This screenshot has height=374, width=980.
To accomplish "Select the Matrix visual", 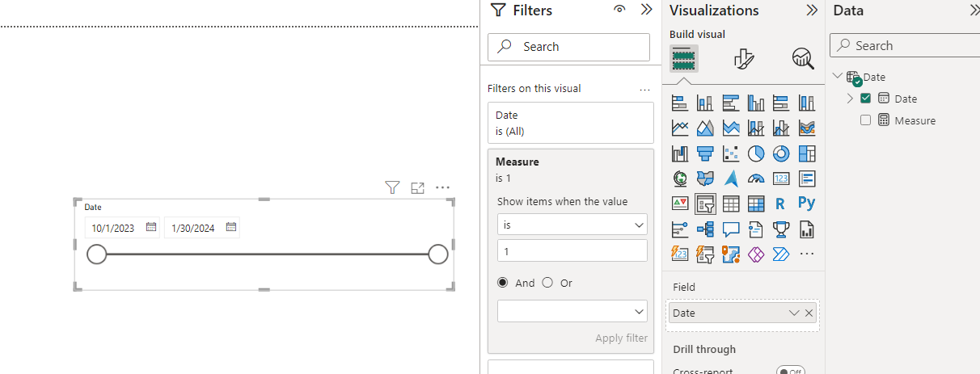I will pyautogui.click(x=756, y=204).
